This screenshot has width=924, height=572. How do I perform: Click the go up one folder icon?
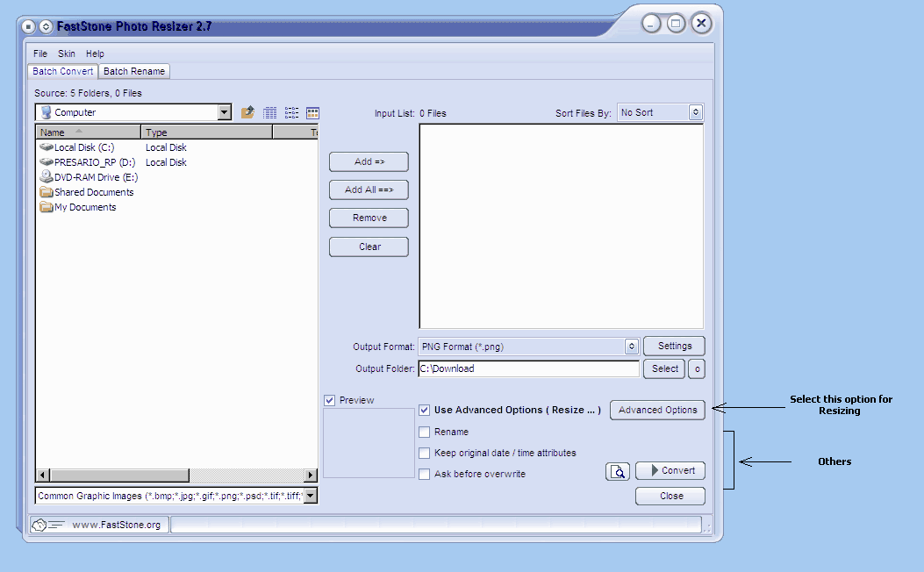(248, 112)
